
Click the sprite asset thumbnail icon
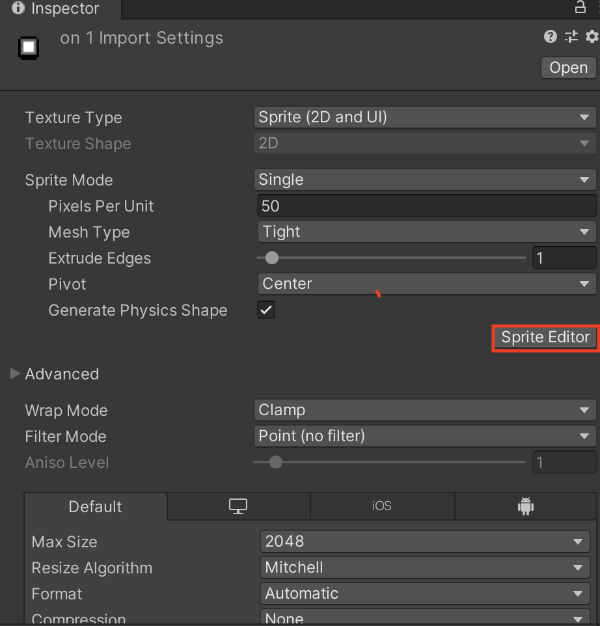[28, 48]
